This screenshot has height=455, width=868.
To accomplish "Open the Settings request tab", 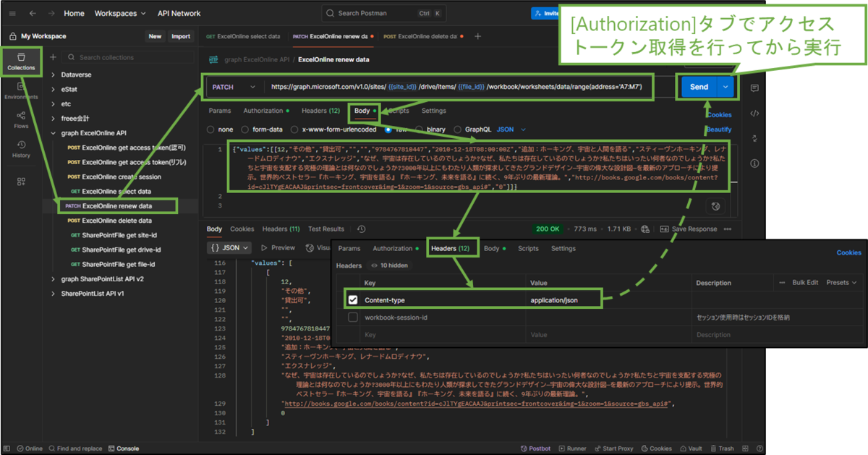I will pos(434,111).
